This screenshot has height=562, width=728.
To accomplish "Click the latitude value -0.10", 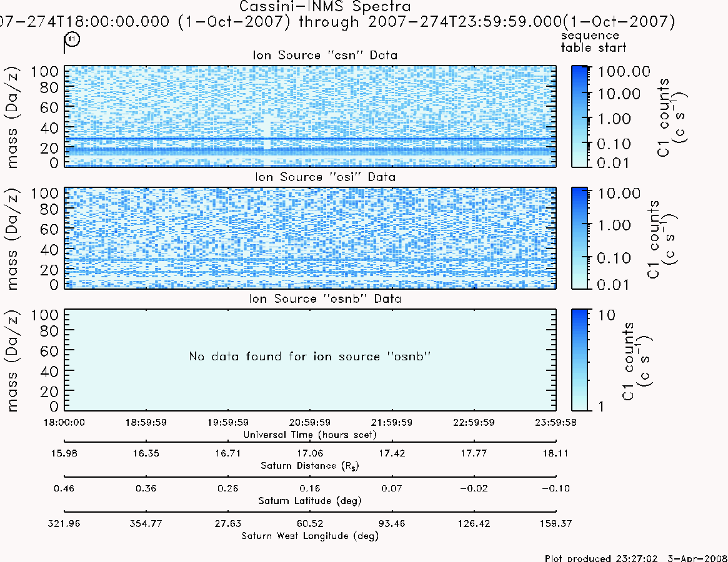I will [x=556, y=488].
